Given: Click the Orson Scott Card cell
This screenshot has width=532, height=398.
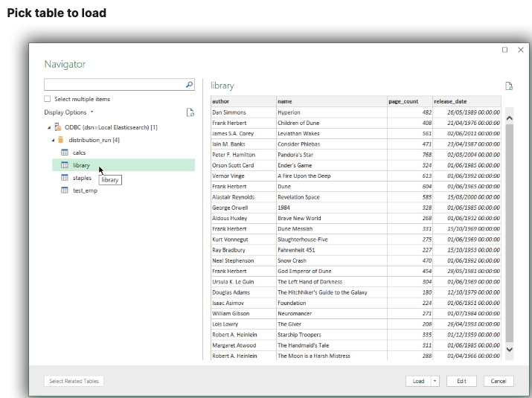Looking at the screenshot, I should click(x=243, y=165).
